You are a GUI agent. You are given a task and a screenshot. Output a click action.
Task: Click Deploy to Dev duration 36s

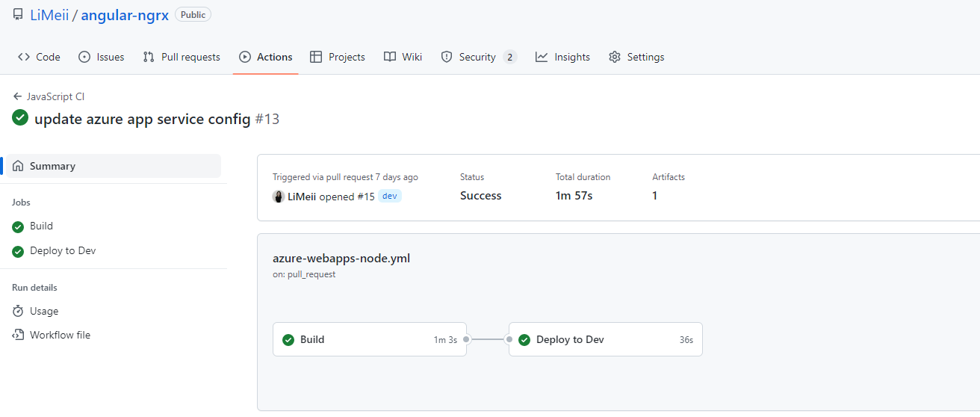686,340
